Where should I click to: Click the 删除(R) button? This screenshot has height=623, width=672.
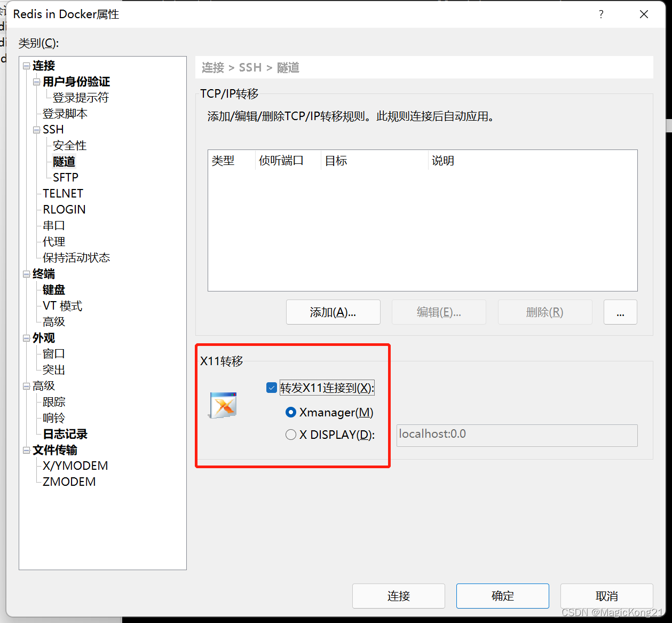[x=545, y=312]
